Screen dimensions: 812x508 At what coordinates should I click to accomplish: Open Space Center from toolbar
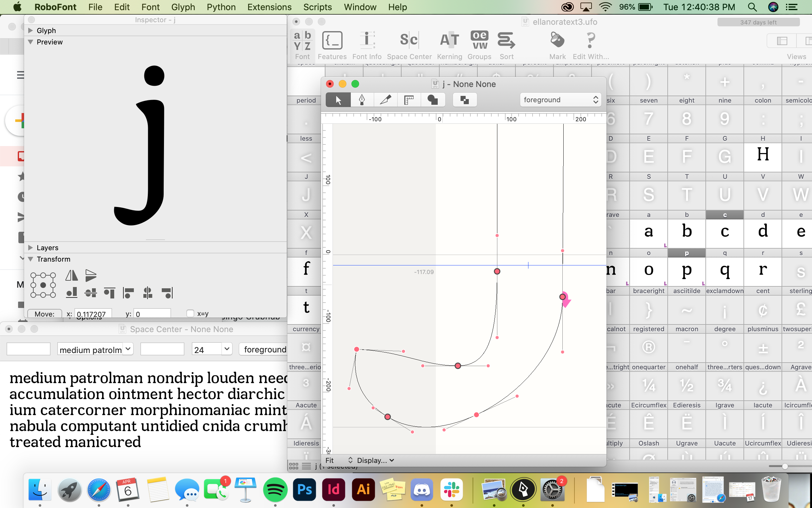tap(409, 45)
